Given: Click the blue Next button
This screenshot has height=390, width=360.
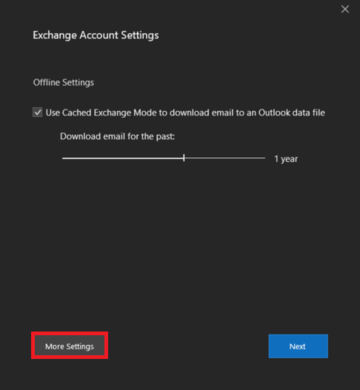Looking at the screenshot, I should point(298,346).
